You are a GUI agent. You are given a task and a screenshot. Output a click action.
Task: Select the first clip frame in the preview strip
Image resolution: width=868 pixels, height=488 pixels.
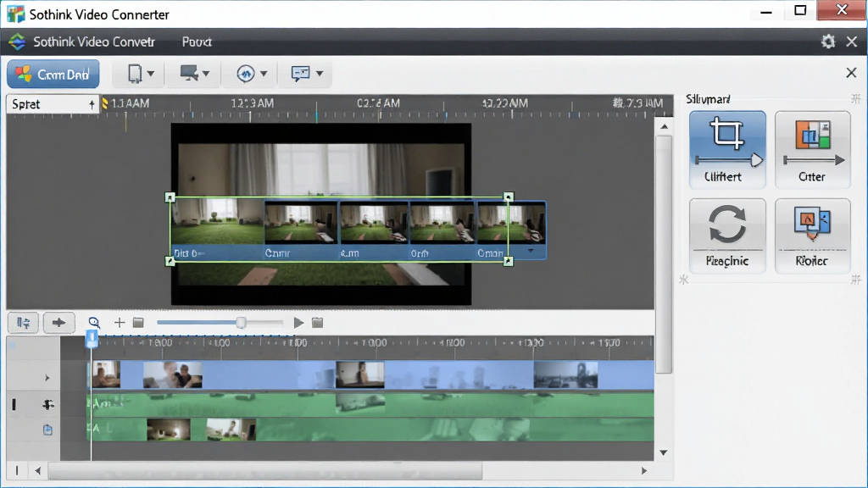tap(217, 222)
